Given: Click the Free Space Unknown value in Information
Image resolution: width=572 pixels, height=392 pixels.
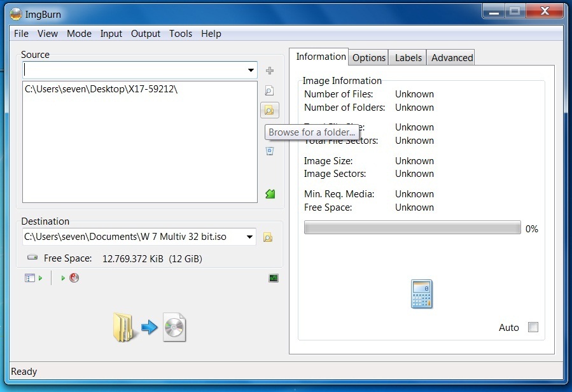Looking at the screenshot, I should tap(414, 207).
